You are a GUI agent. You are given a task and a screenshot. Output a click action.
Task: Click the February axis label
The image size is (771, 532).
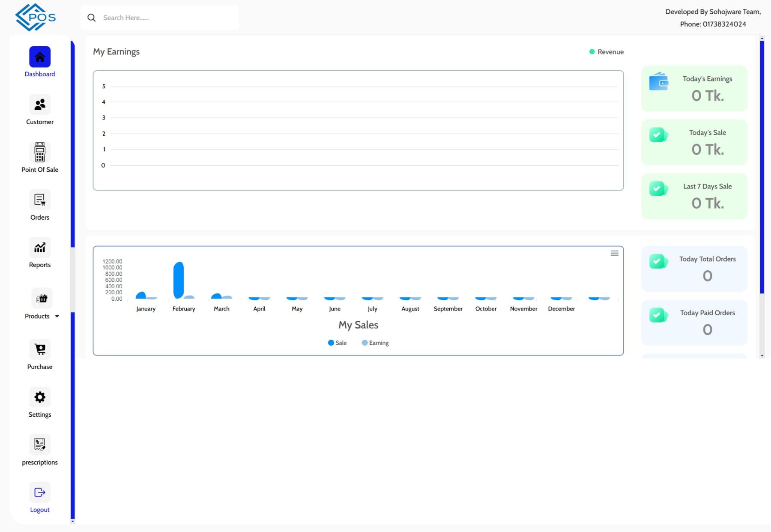[184, 309]
